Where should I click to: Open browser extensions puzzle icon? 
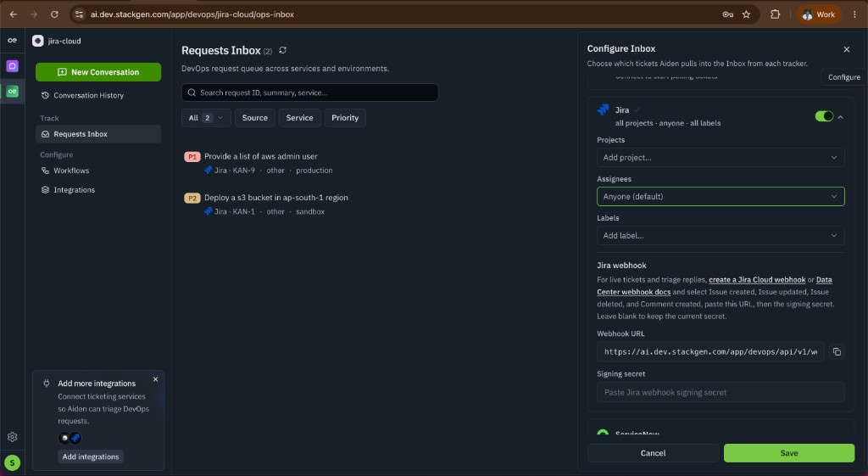775,14
